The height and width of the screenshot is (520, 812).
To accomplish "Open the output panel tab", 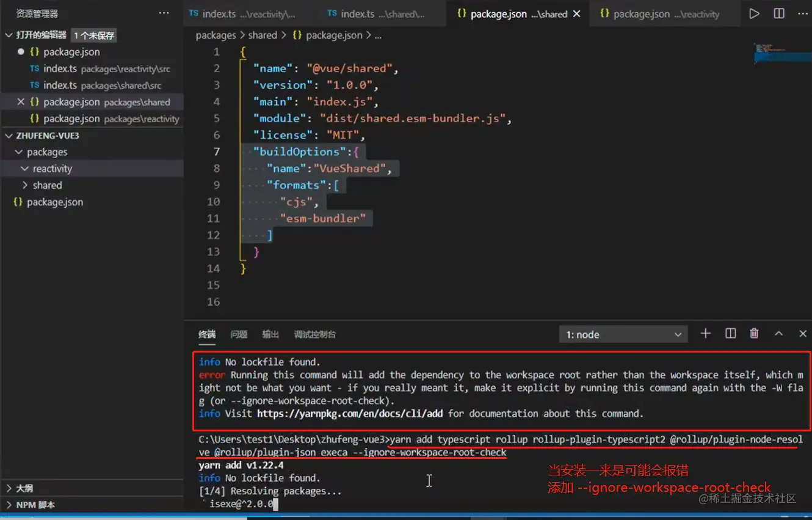I will (x=270, y=334).
